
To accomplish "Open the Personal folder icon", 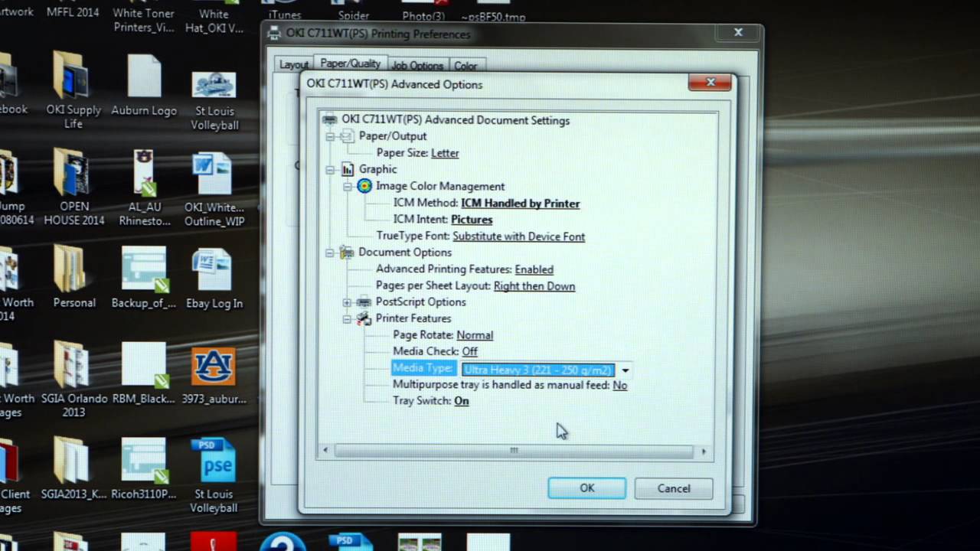I will [73, 269].
